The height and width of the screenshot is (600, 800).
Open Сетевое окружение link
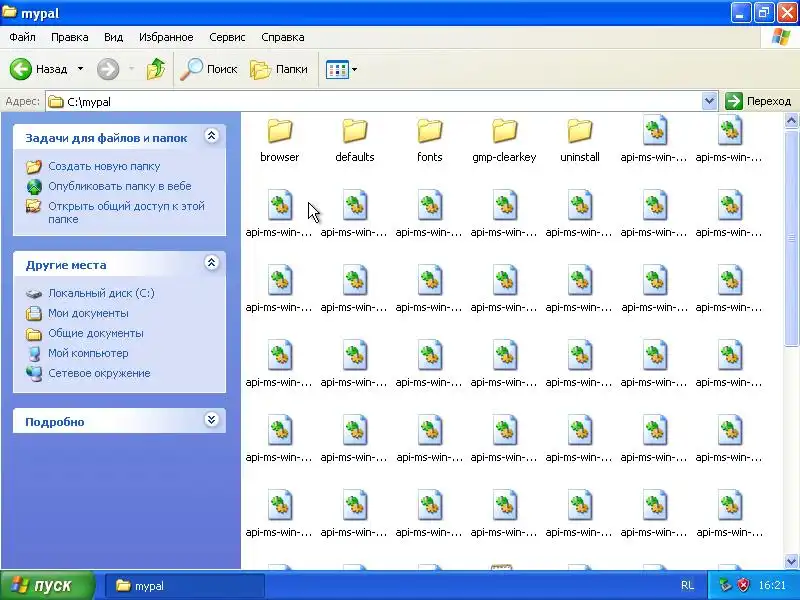(x=99, y=373)
